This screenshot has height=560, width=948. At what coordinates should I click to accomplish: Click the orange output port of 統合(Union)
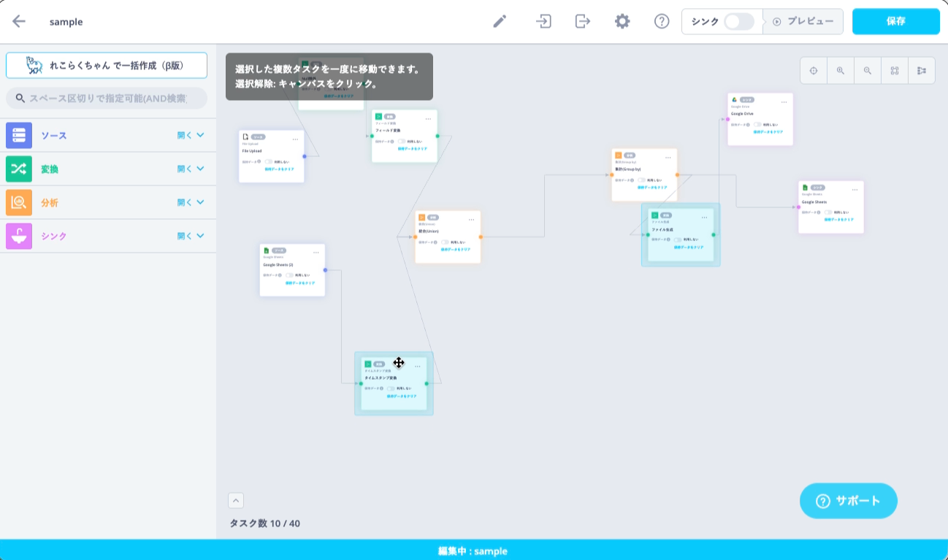(x=481, y=237)
